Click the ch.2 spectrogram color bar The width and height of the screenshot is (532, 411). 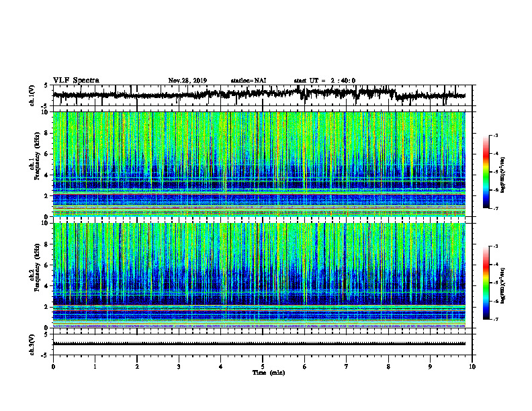[486, 283]
